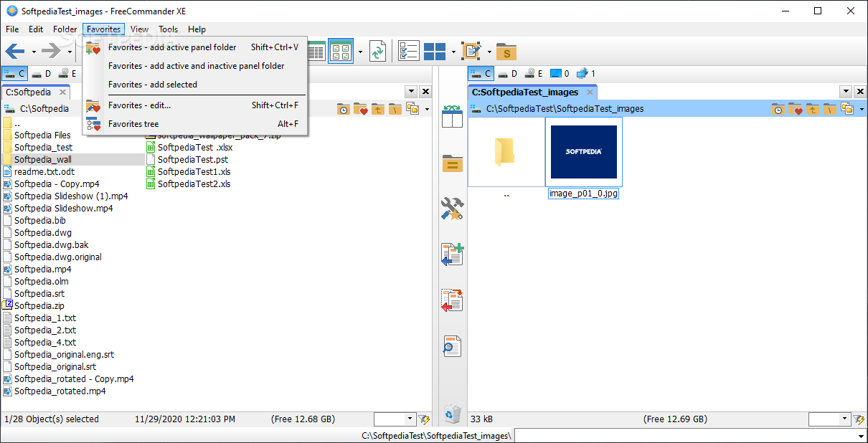Select folder Softpedia Files
This screenshot has height=443, width=868.
pyautogui.click(x=42, y=135)
